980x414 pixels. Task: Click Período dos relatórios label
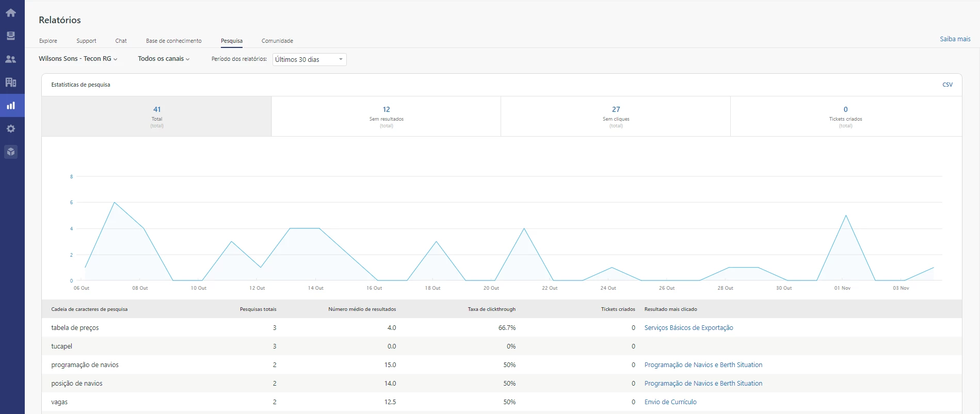click(239, 59)
